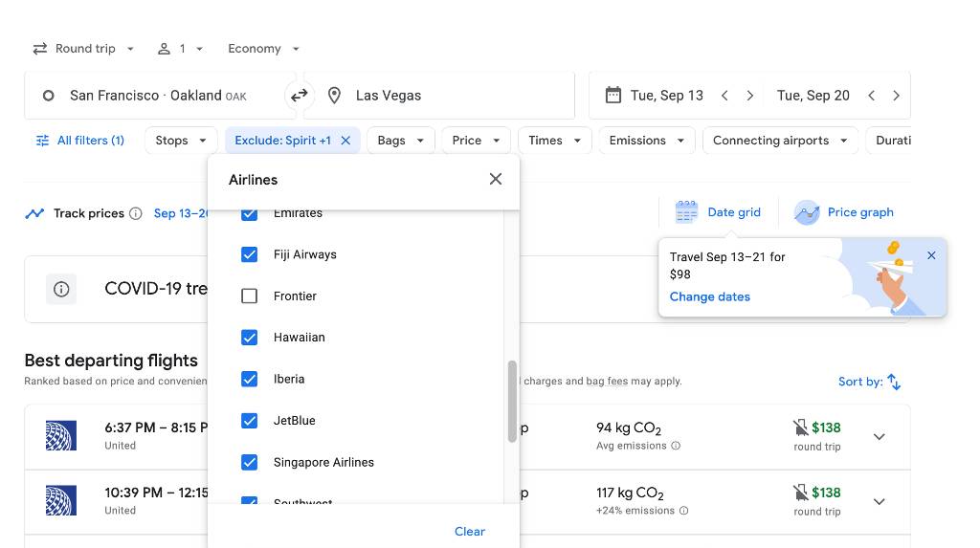
Task: Swap origin and destination airports
Action: click(x=299, y=95)
